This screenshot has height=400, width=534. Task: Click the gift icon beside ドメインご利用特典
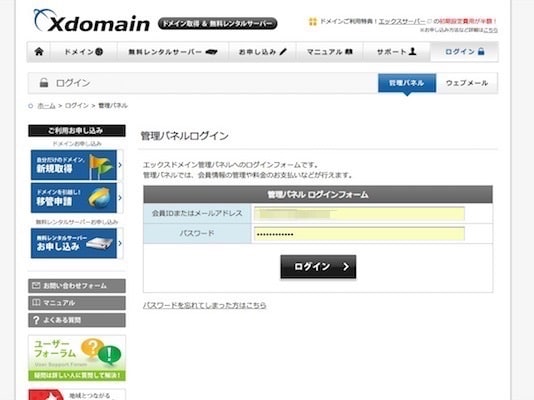pos(313,21)
